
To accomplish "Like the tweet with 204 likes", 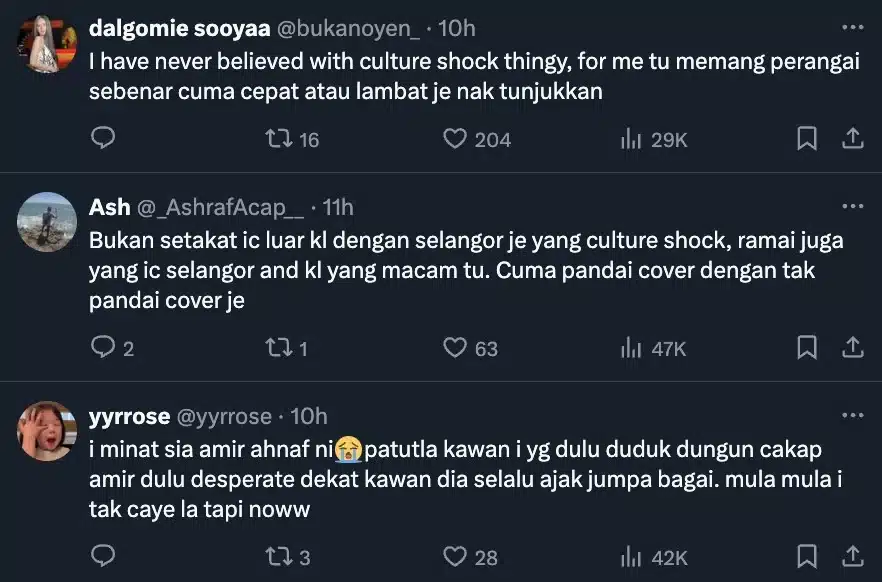I will point(456,139).
